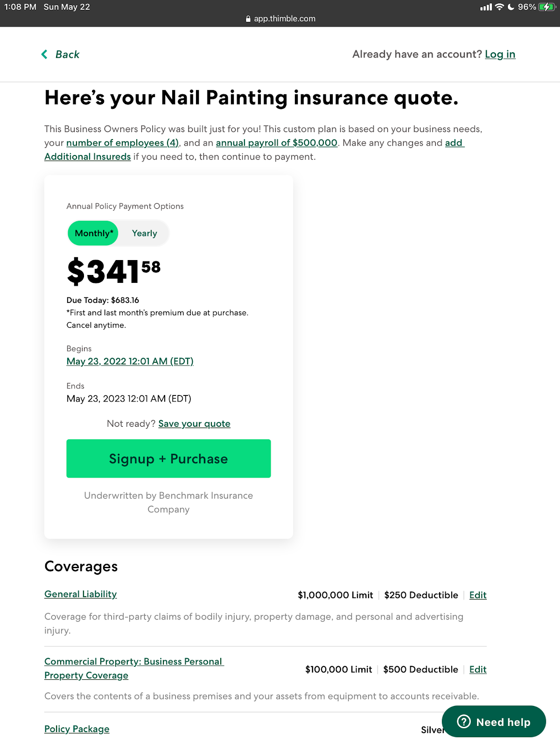The image size is (560, 747).
Task: Tap the battery icon in status bar
Action: 546,7
